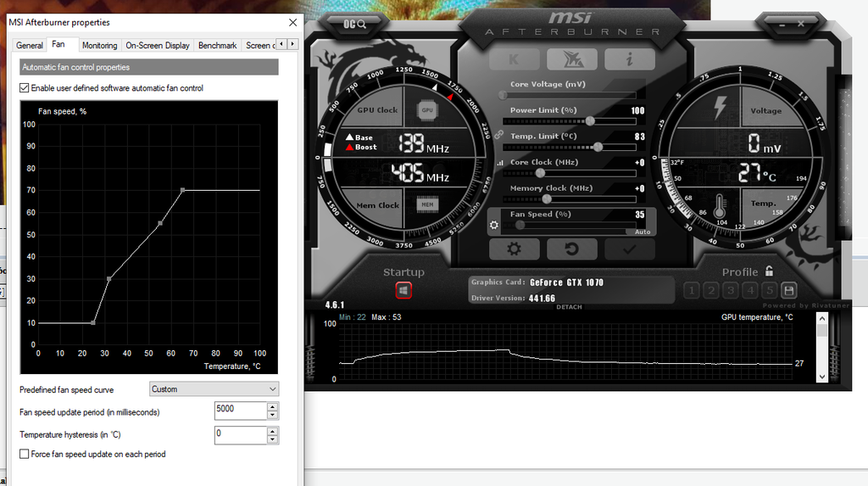Viewport: 868px width, 486px height.
Task: Open Afterburner settings gear button
Action: 513,249
